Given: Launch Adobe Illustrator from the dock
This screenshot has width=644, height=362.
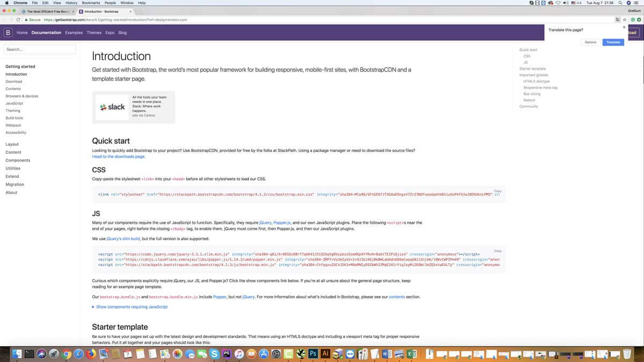Looking at the screenshot, I should tap(325, 354).
